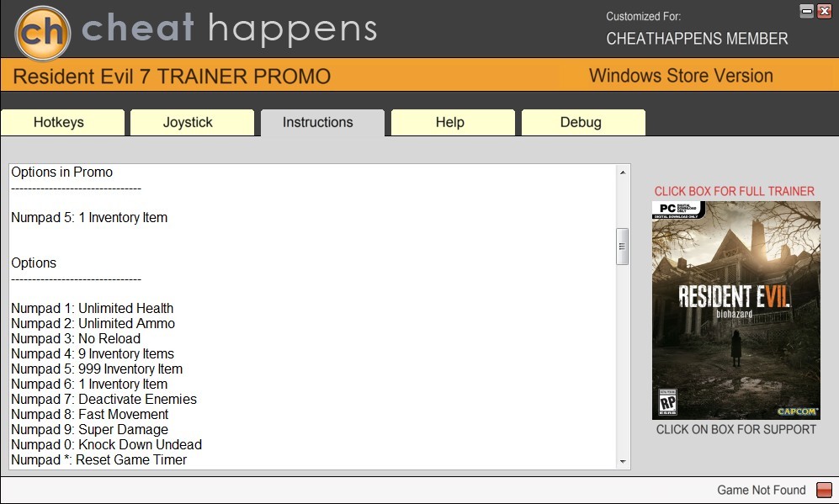Click the scrollbar down arrow
This screenshot has height=504, width=839.
(x=622, y=461)
